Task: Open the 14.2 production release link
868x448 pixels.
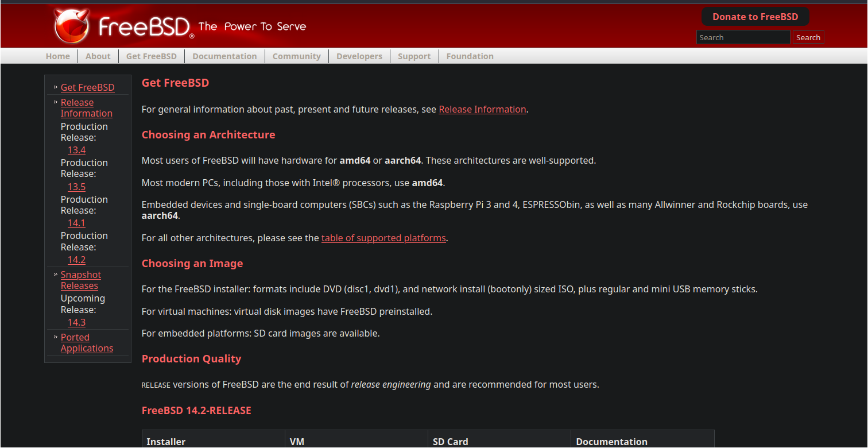Action: click(x=76, y=260)
